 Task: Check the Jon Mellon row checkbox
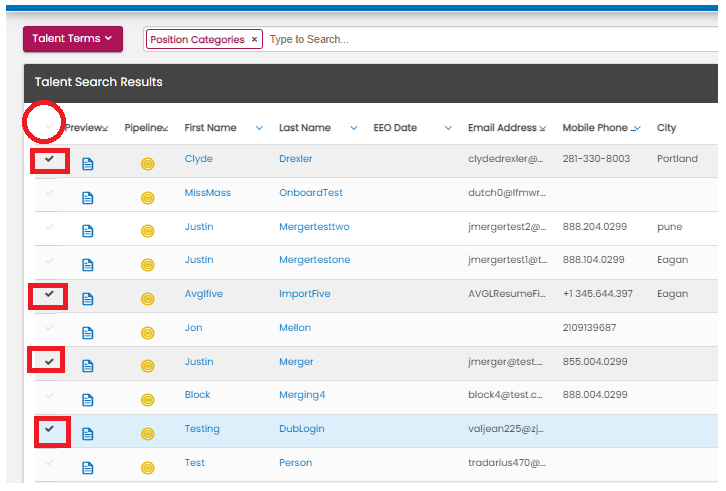coord(49,327)
